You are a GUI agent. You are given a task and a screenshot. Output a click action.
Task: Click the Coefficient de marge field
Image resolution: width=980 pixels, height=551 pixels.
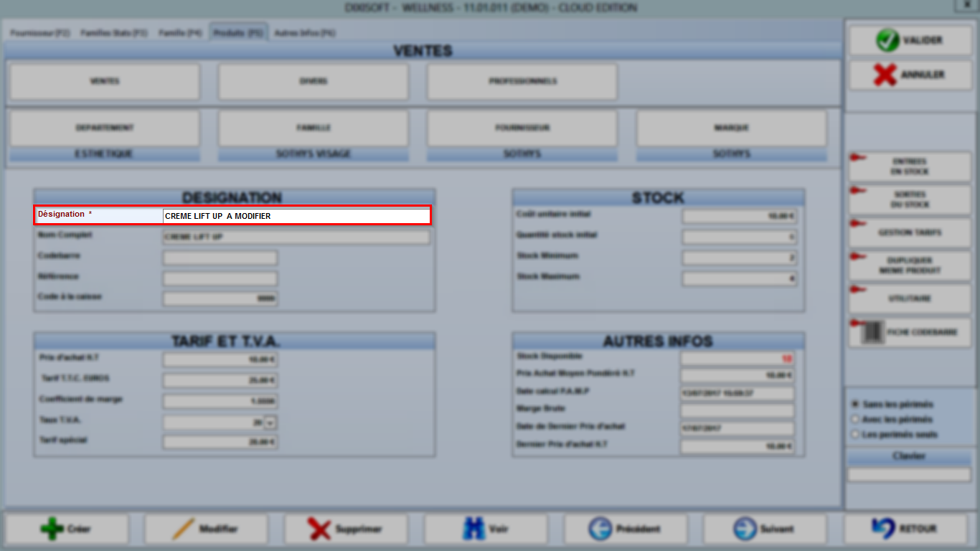click(220, 402)
